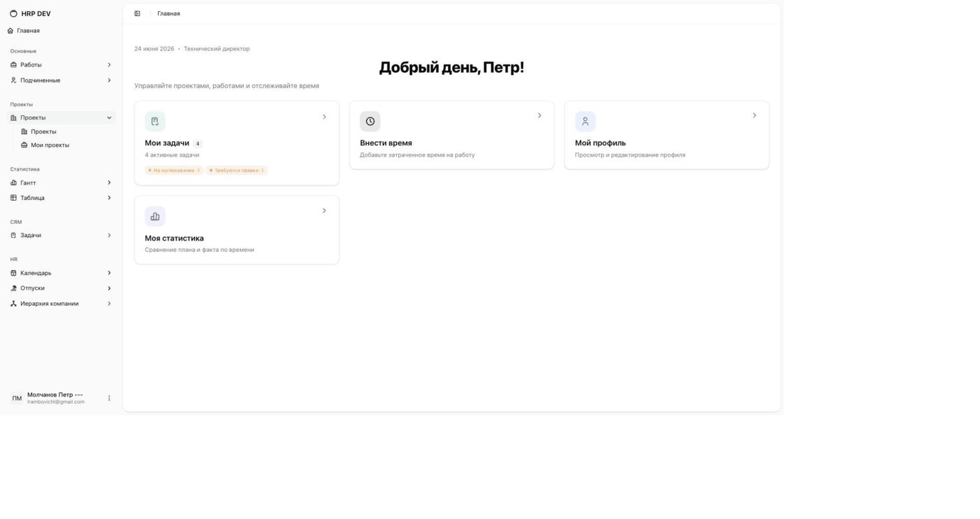This screenshot has height=519, width=980.
Task: Open the three-dot user menu
Action: coord(109,398)
